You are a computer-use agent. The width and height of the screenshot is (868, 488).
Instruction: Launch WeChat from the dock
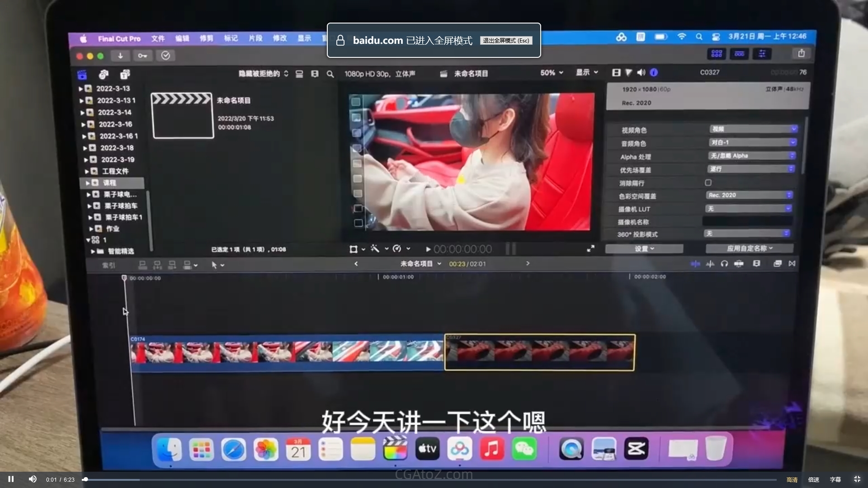(x=524, y=449)
